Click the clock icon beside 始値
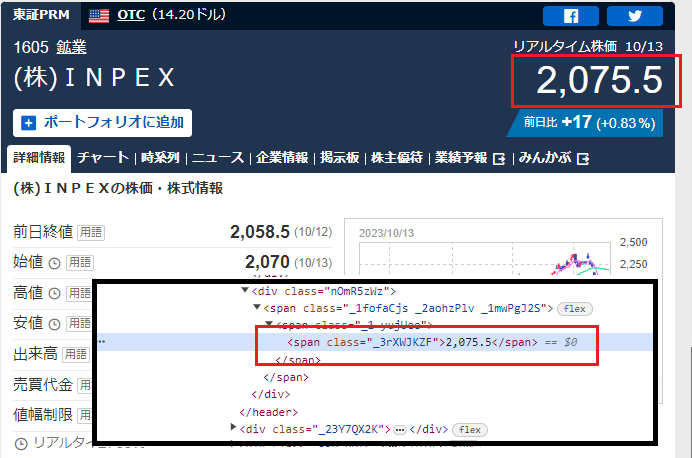The width and height of the screenshot is (692, 458). point(54,263)
